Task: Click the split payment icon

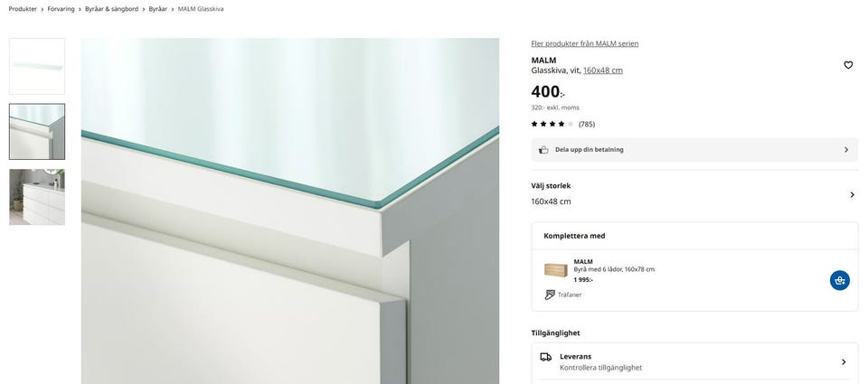Action: (x=543, y=149)
